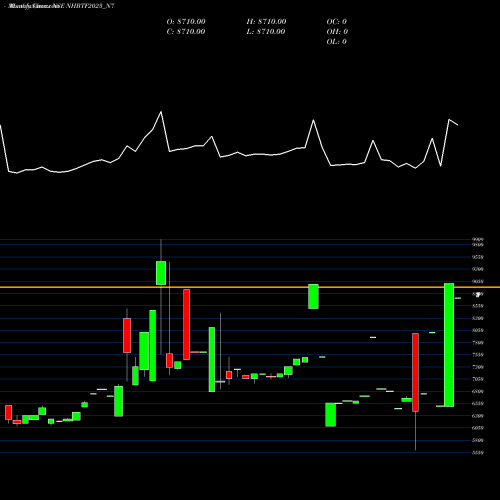Screen dimensions: 500x500
Task: Click the OC: 0 value
Action: [x=337, y=22]
